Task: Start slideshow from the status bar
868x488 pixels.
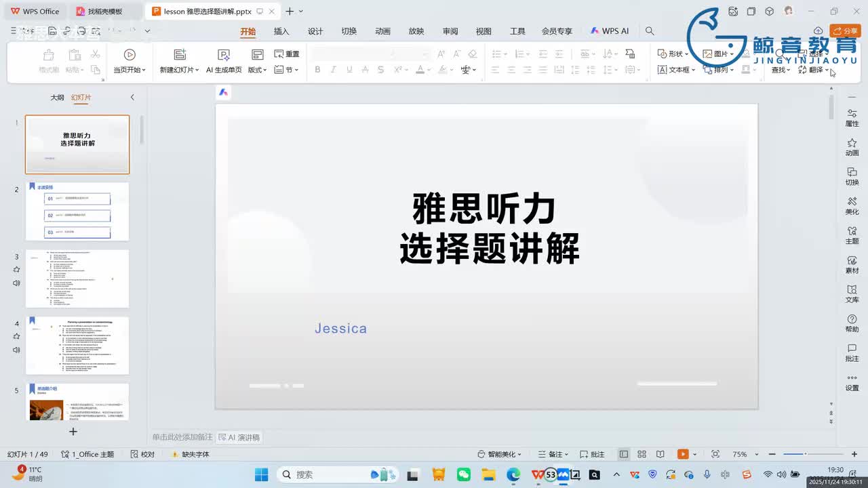Action: tap(684, 454)
